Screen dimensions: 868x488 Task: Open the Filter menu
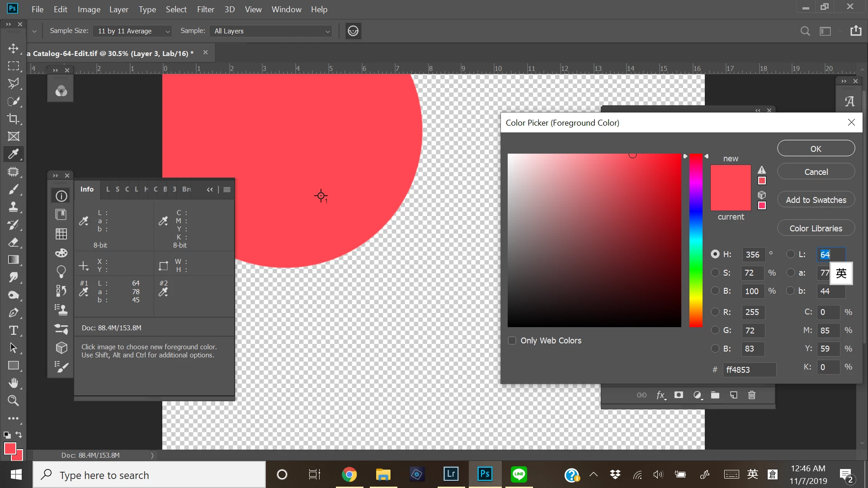tap(205, 9)
